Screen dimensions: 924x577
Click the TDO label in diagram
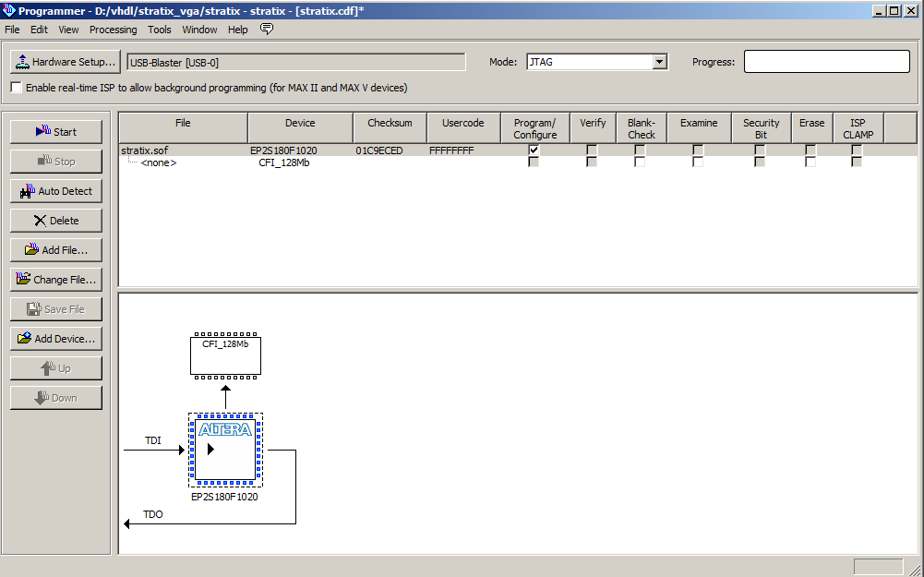(x=153, y=514)
